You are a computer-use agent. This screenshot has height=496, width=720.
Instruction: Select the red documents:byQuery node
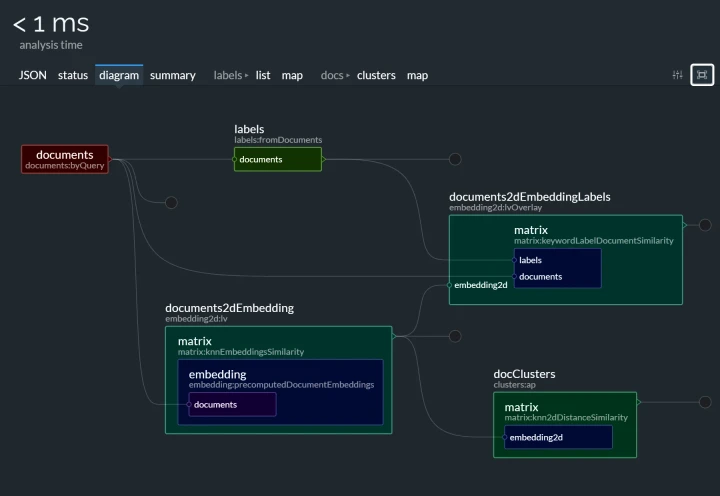point(65,159)
